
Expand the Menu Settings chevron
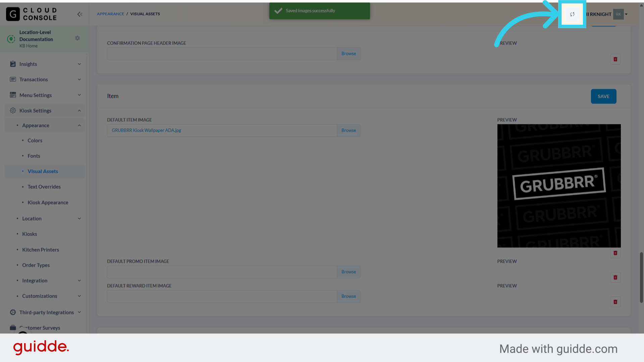pos(79,95)
